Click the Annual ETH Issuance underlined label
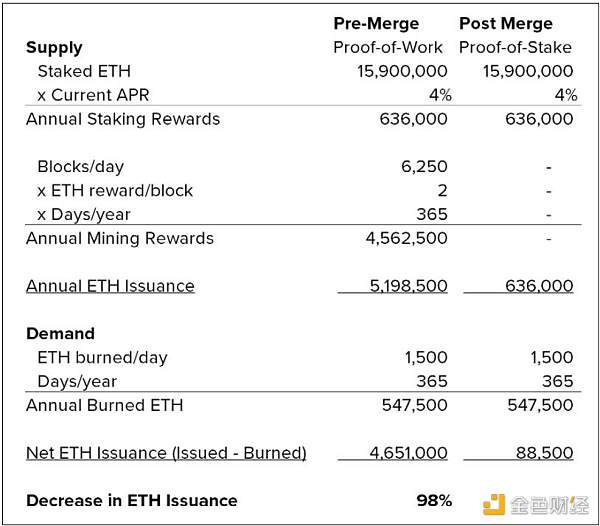 [x=110, y=286]
